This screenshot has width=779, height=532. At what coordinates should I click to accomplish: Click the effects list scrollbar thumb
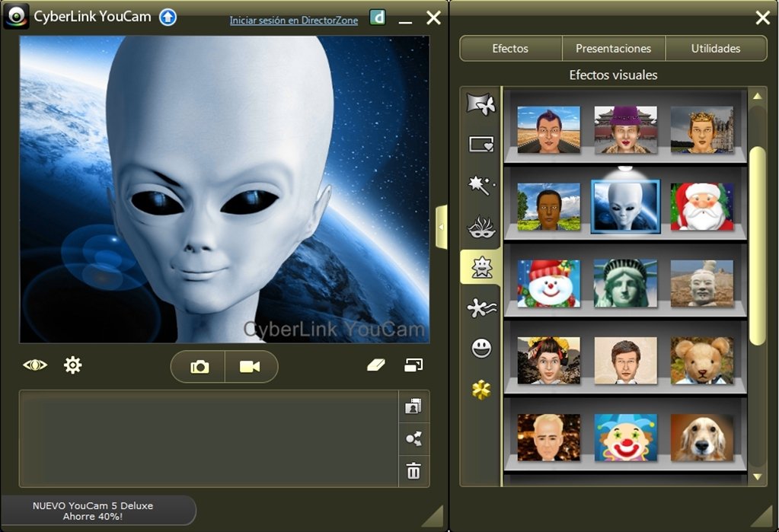click(757, 245)
